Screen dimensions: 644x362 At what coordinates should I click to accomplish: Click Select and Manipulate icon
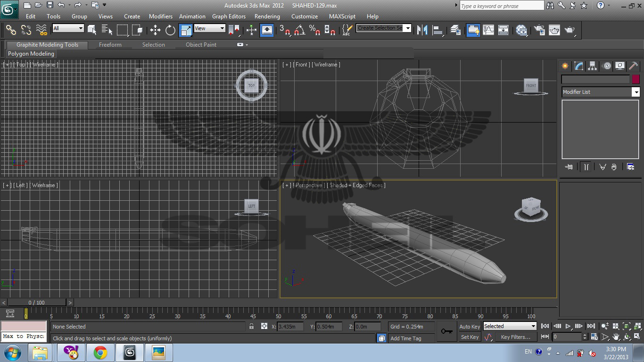click(251, 30)
